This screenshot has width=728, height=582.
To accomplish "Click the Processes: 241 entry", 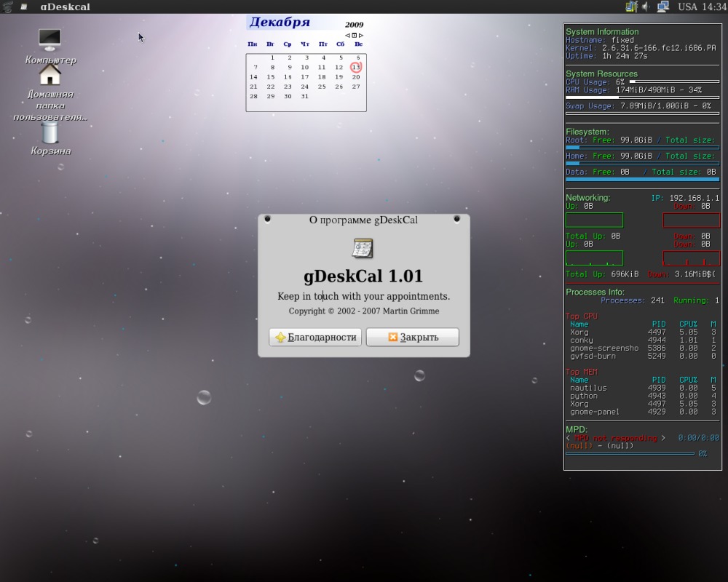I will coord(633,300).
